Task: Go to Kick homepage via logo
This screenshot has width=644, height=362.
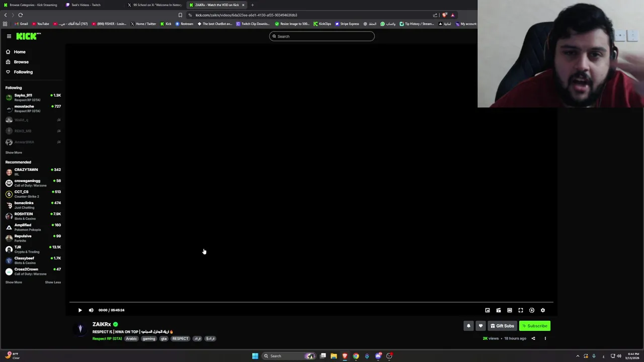Action: (x=28, y=36)
